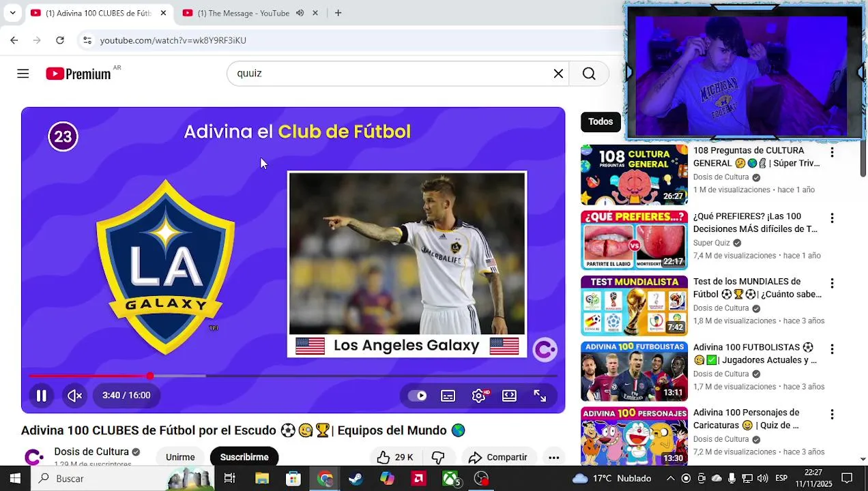Go back in the browser

[x=14, y=40]
